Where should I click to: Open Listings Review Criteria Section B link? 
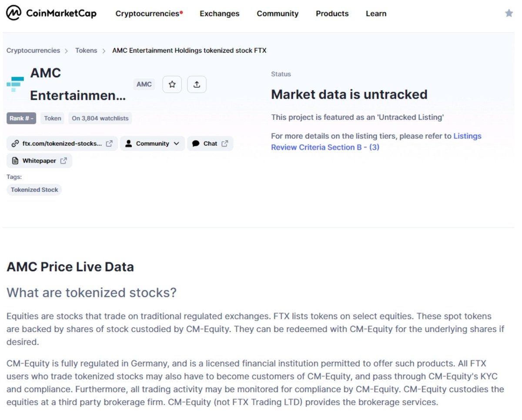376,142
